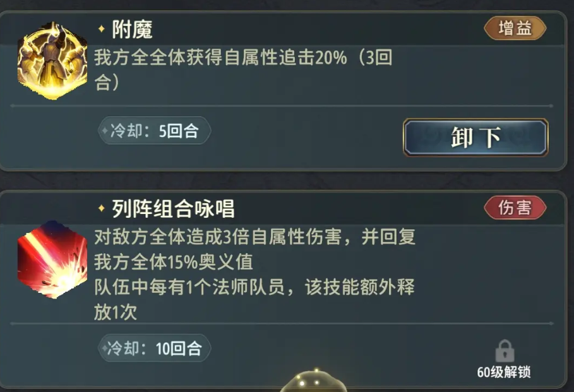Image resolution: width=574 pixels, height=392 pixels.
Task: Click the red 列阵组合咏唱 skill icon
Action: tap(44, 260)
